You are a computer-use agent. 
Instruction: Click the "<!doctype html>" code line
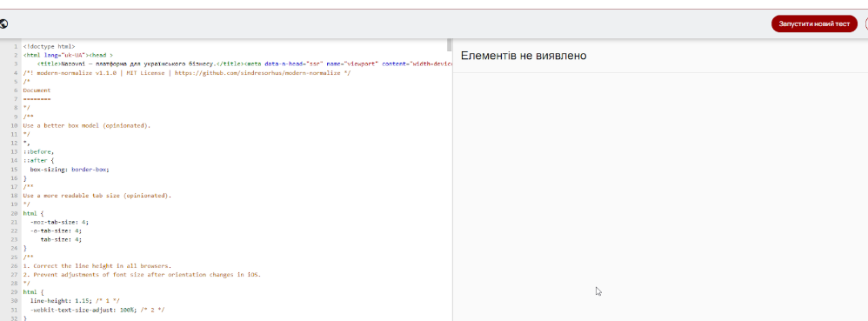pyautogui.click(x=49, y=47)
